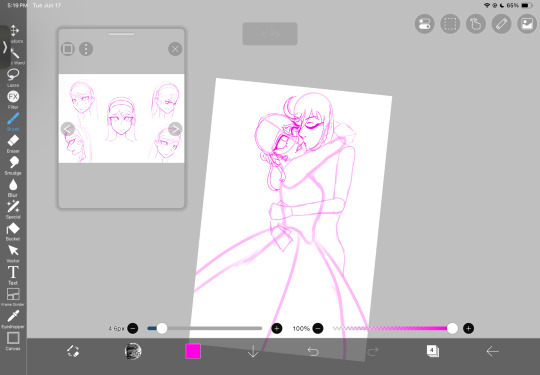Open the finger gesture settings icon
Viewport: 540px width, 375px height.
click(x=476, y=24)
